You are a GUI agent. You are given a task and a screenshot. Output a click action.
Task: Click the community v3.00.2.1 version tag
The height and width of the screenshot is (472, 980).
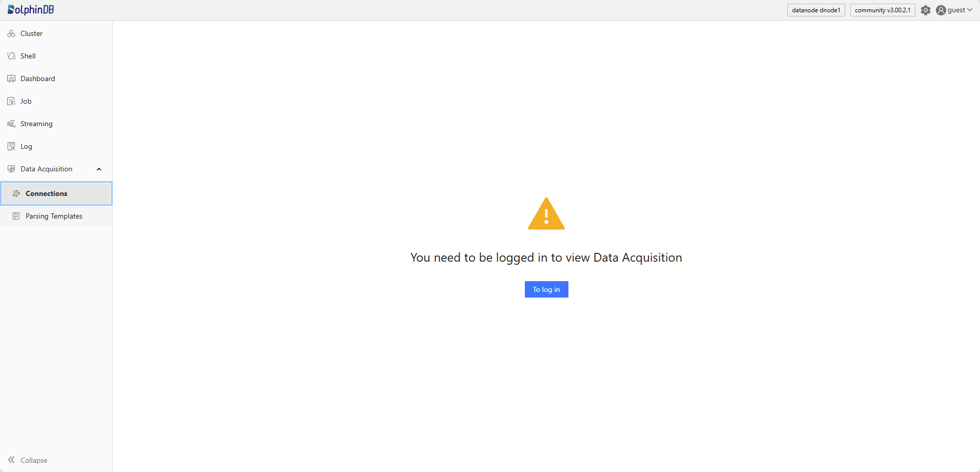point(882,10)
